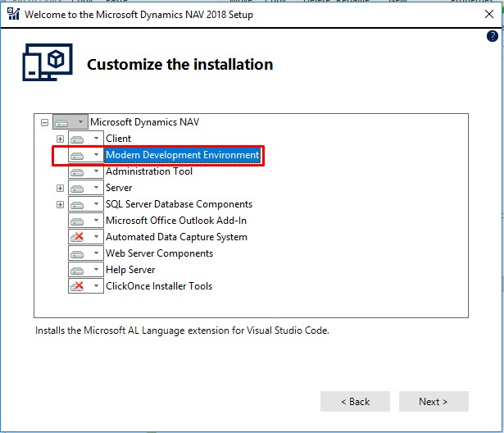This screenshot has height=433, width=504.
Task: Select the Server feature label
Action: [x=119, y=188]
